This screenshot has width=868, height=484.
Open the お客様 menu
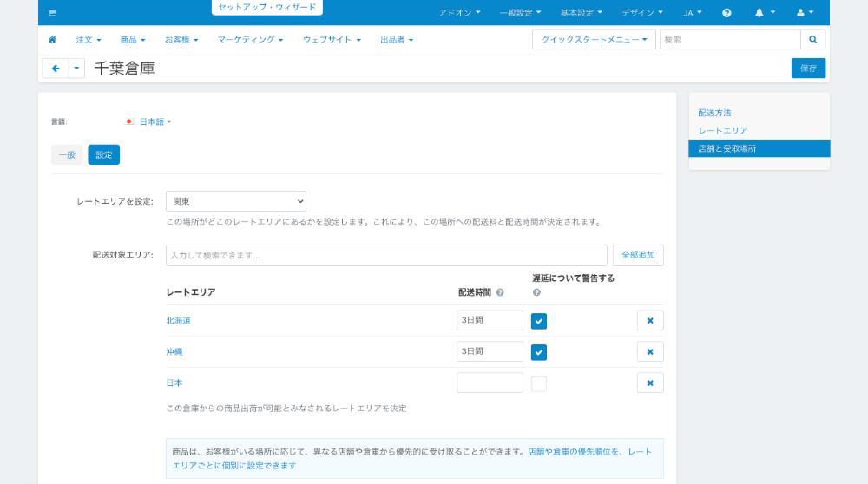coord(181,40)
